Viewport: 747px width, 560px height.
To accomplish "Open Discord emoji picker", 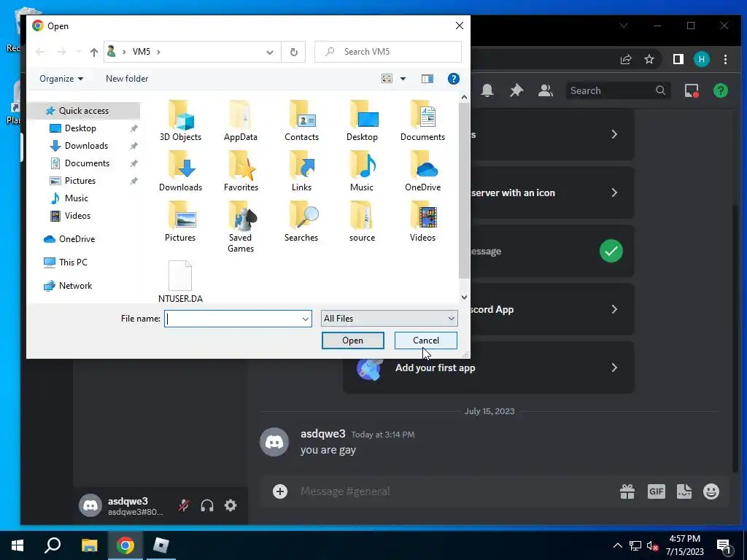I will click(x=711, y=491).
